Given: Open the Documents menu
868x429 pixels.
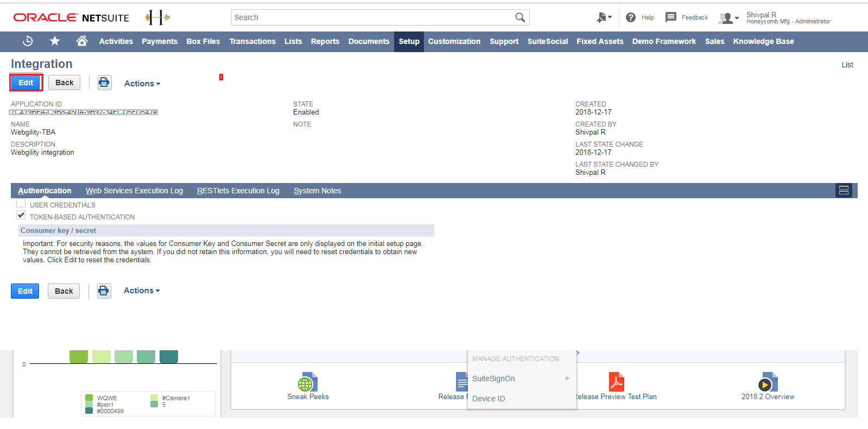Looking at the screenshot, I should (369, 41).
